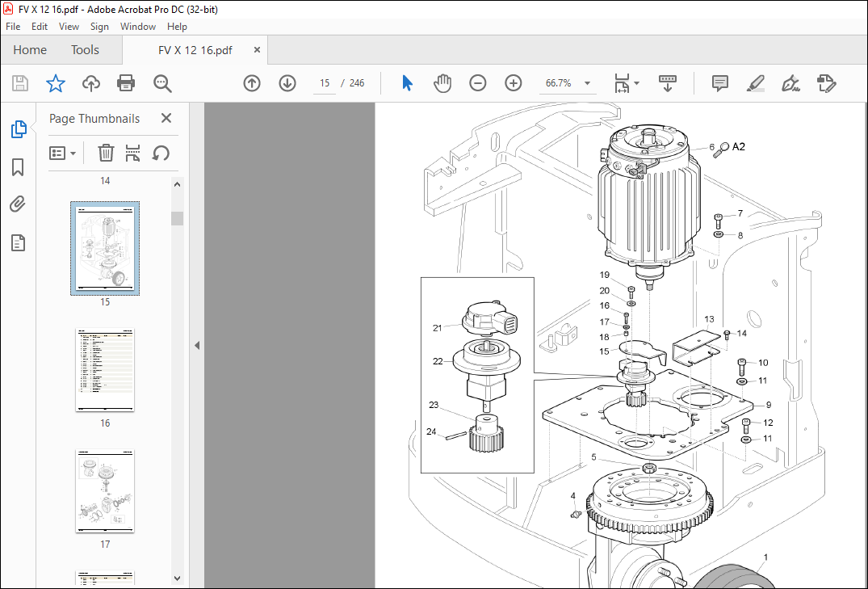Open the Attachments paperclip panel
The height and width of the screenshot is (589, 868).
tap(18, 204)
